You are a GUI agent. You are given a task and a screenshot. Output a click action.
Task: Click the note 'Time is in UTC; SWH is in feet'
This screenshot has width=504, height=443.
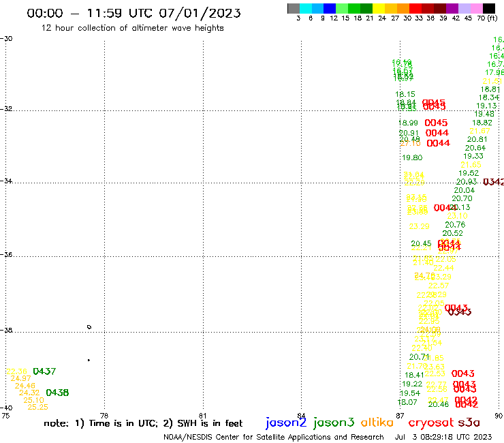point(143,423)
